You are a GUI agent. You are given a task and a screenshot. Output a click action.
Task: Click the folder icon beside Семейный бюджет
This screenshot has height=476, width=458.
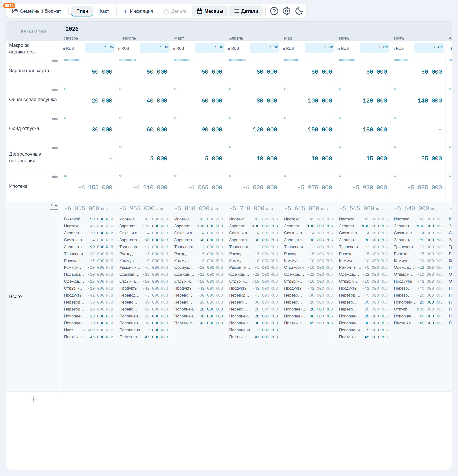tap(15, 11)
